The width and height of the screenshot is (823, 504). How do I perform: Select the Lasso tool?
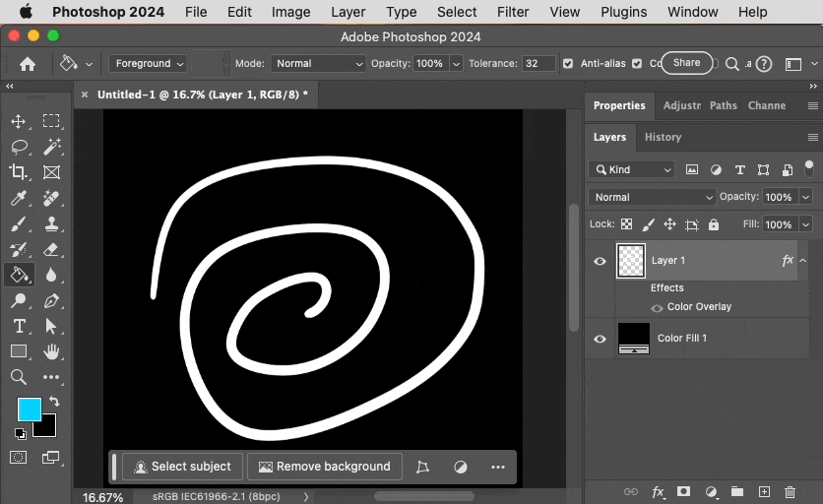20,147
